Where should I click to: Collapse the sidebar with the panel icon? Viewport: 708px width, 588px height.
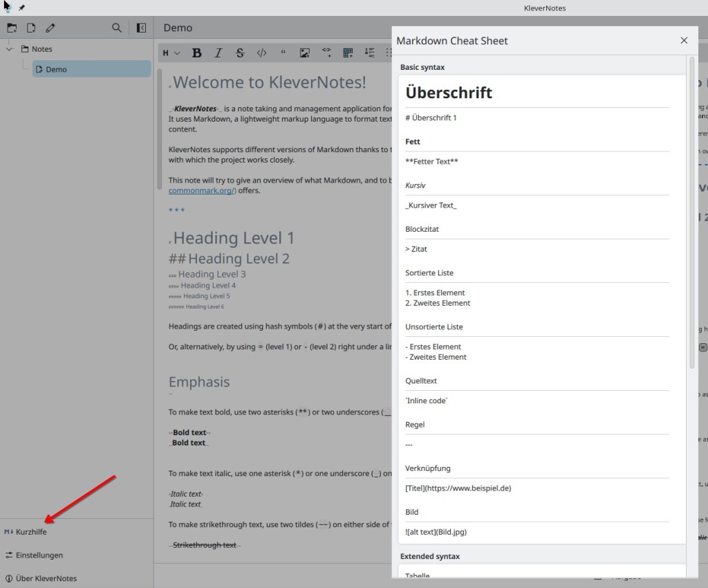coord(141,28)
